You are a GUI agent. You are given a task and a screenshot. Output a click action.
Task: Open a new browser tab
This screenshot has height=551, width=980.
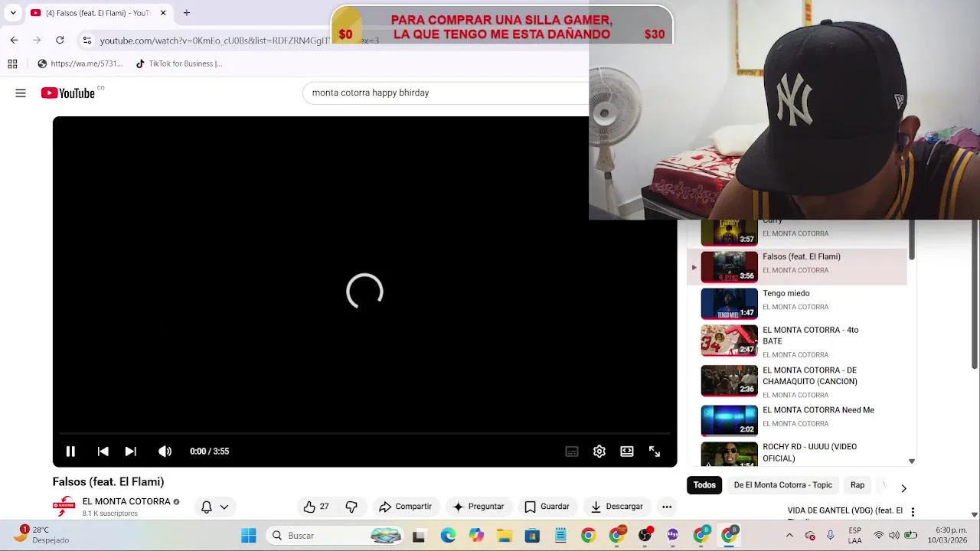[x=186, y=13]
